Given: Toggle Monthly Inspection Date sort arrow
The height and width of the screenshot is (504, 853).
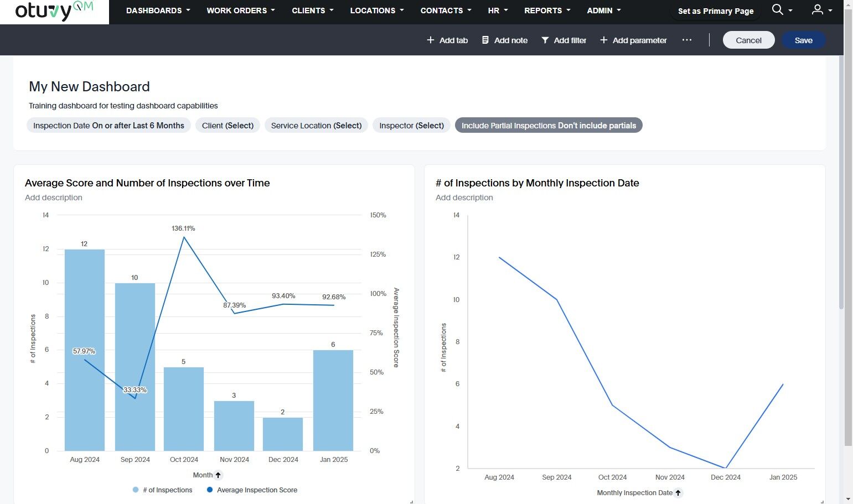Looking at the screenshot, I should point(678,493).
